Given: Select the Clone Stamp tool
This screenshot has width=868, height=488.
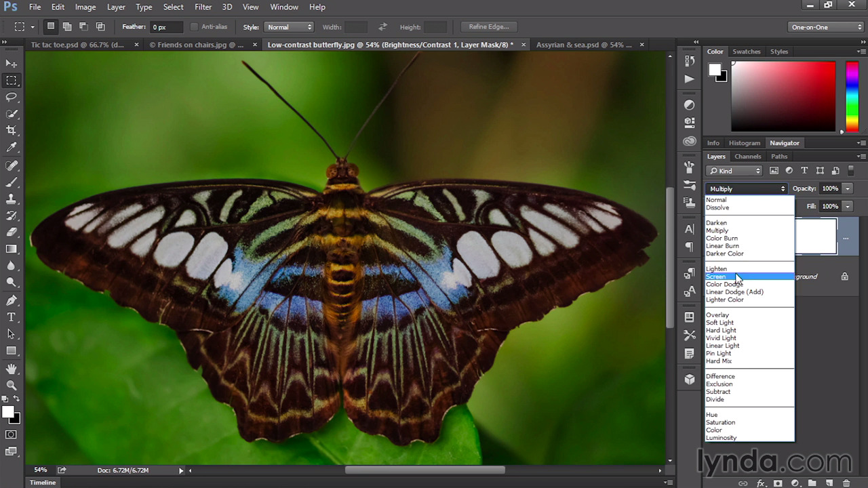Looking at the screenshot, I should (12, 199).
